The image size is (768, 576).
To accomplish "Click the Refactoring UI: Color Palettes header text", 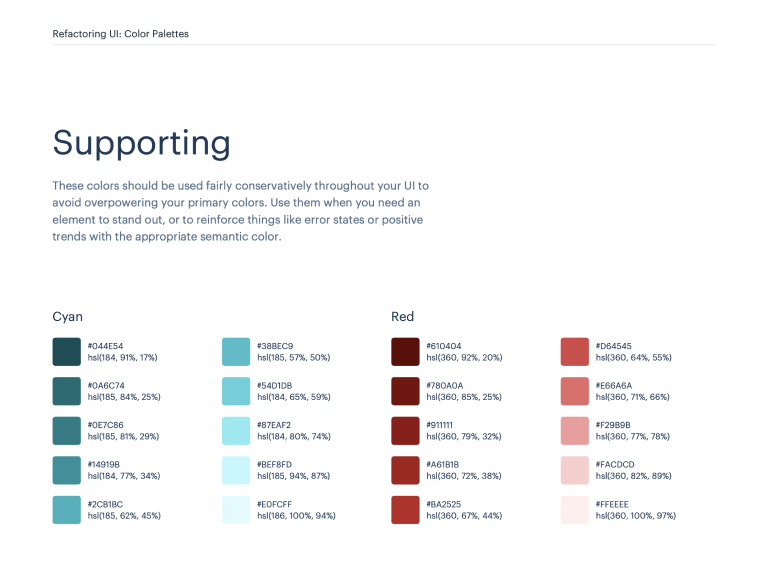I will coord(120,34).
